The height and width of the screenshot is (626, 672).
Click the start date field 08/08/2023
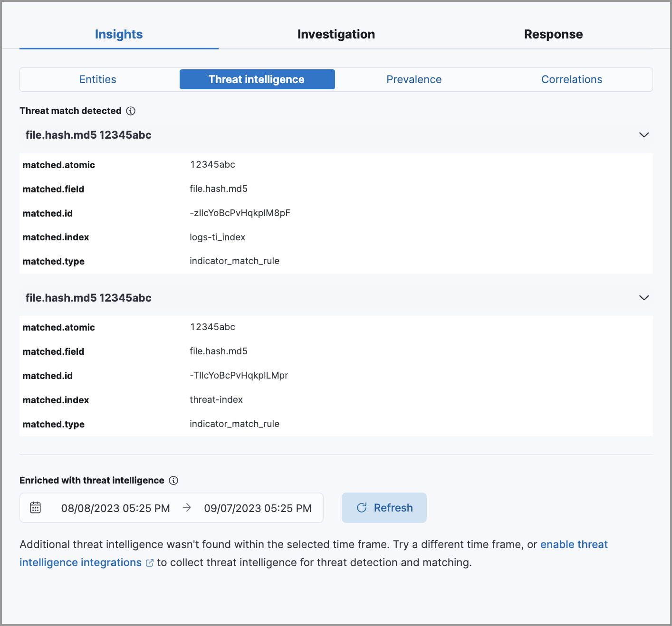tap(116, 507)
